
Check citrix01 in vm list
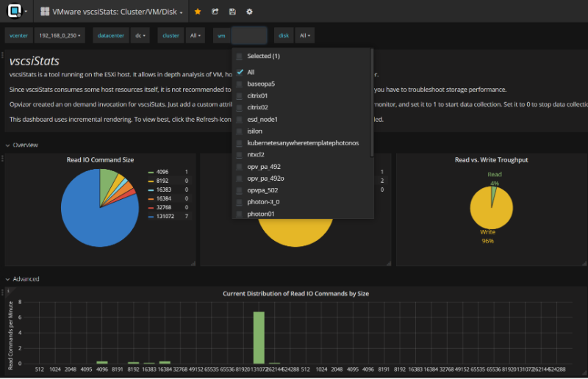pos(240,96)
